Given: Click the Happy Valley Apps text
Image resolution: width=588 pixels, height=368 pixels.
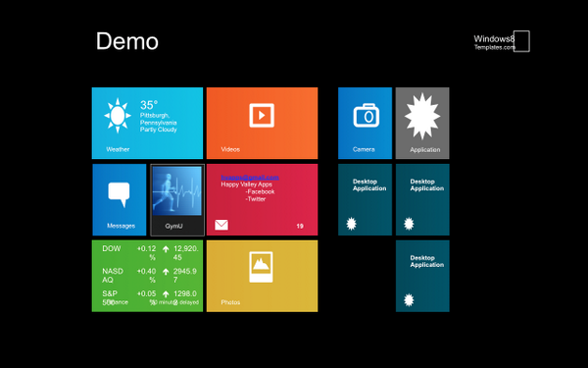Looking at the screenshot, I should pos(246,184).
